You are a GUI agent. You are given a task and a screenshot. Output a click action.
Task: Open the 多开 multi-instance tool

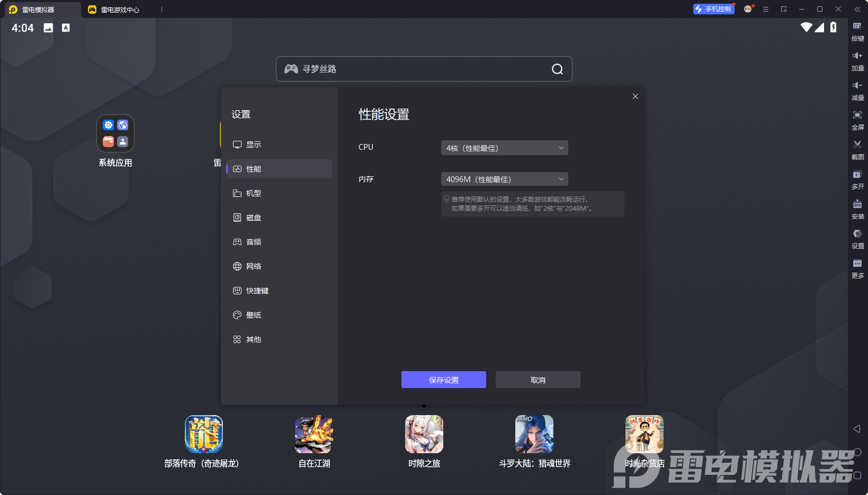pyautogui.click(x=857, y=180)
